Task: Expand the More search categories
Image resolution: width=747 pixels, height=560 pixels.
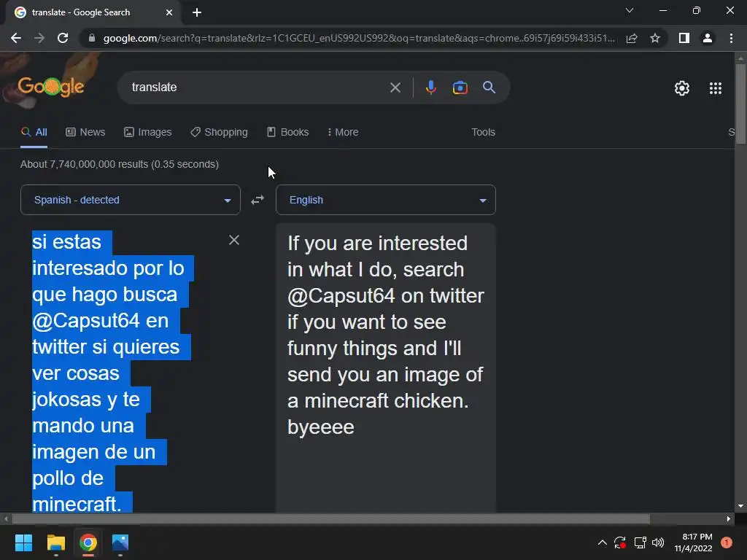Action: click(343, 132)
